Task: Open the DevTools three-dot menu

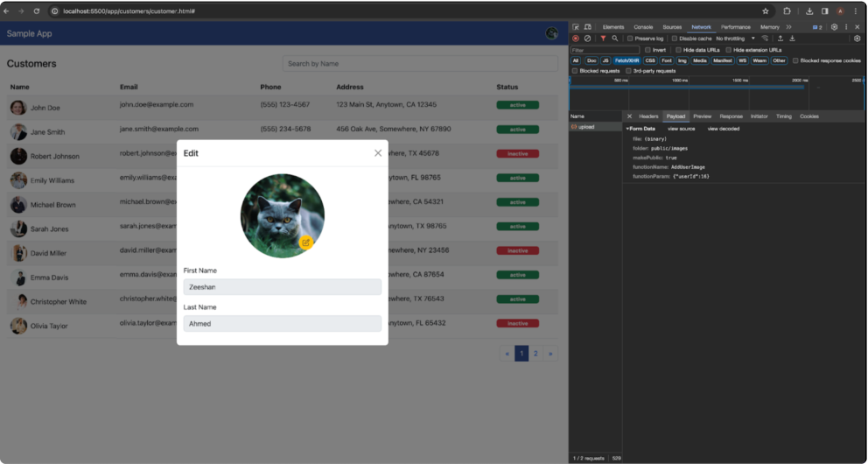Action: [846, 27]
